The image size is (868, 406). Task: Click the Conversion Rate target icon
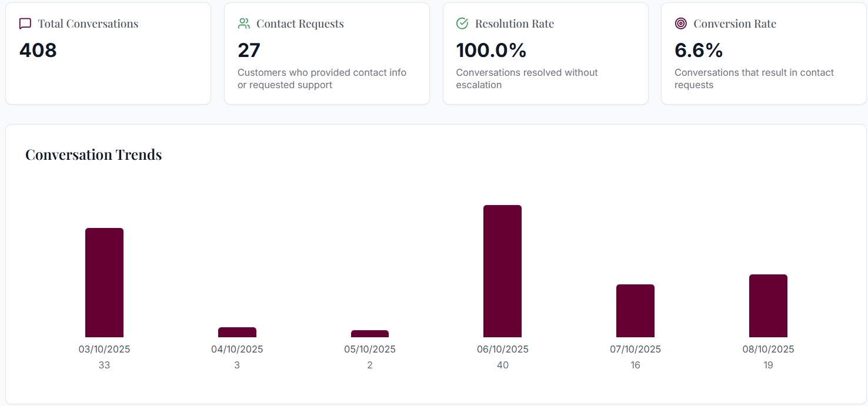[680, 24]
